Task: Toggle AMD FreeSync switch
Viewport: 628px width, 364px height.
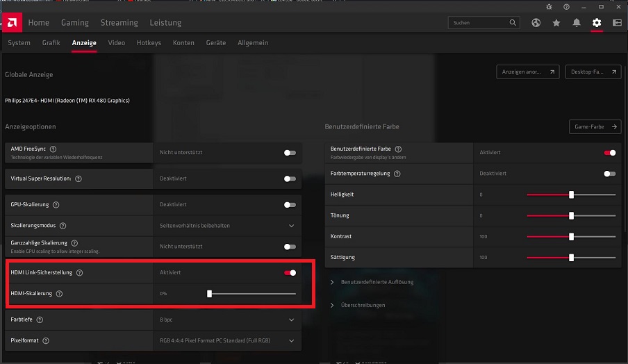Action: 290,153
